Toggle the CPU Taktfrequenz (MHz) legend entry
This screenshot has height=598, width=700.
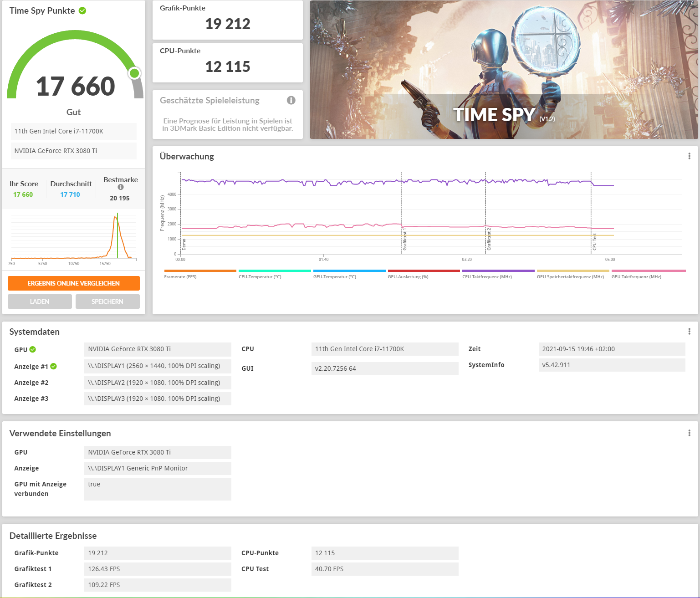click(498, 274)
